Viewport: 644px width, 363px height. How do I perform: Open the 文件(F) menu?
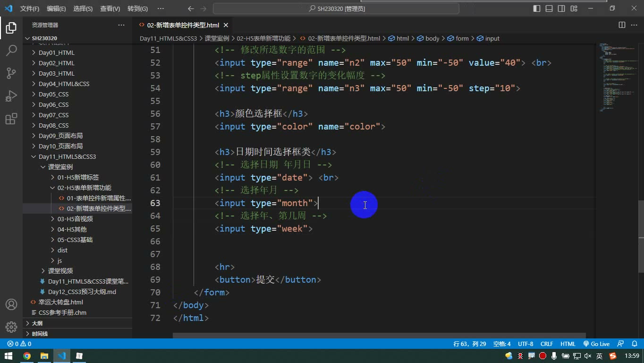(30, 9)
